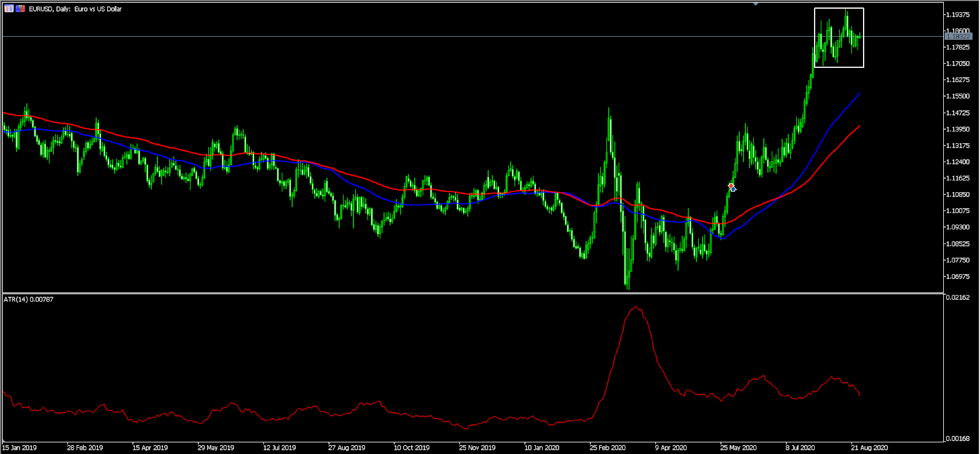This screenshot has width=980, height=454.
Task: Click the 25 Feb 2020 date on time axis
Action: [x=608, y=448]
